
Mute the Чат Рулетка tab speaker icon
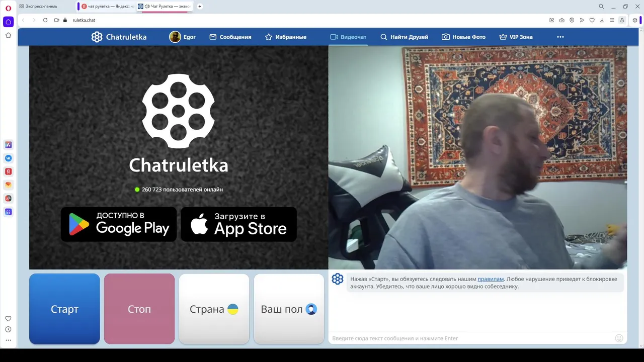point(147,7)
